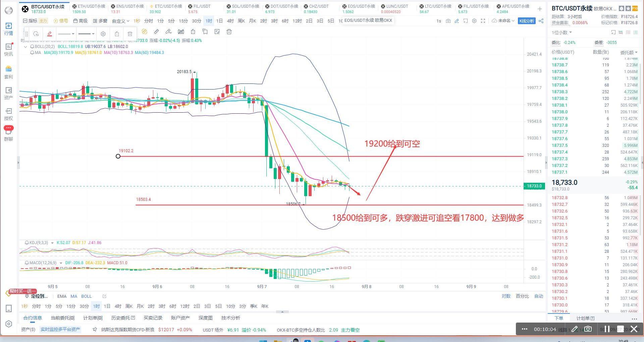Image resolution: width=644 pixels, height=342 pixels.
Task: Pick the red line color pen swatch
Action: click(x=50, y=34)
